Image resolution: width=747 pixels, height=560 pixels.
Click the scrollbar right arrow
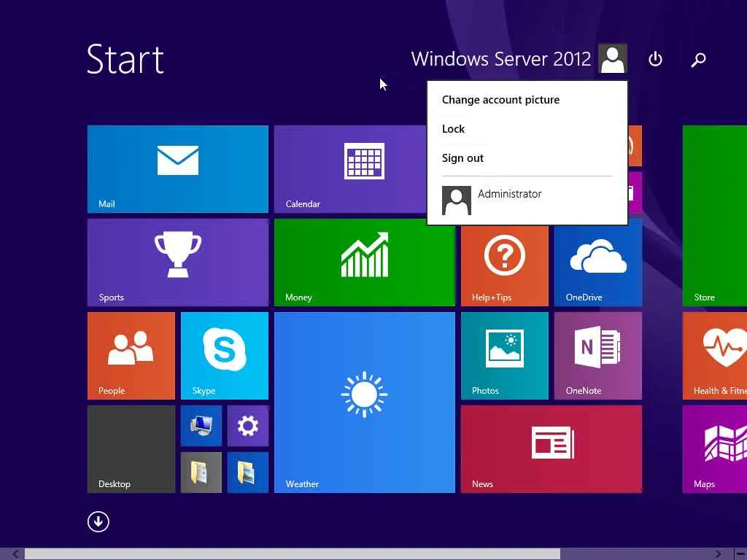pos(718,554)
